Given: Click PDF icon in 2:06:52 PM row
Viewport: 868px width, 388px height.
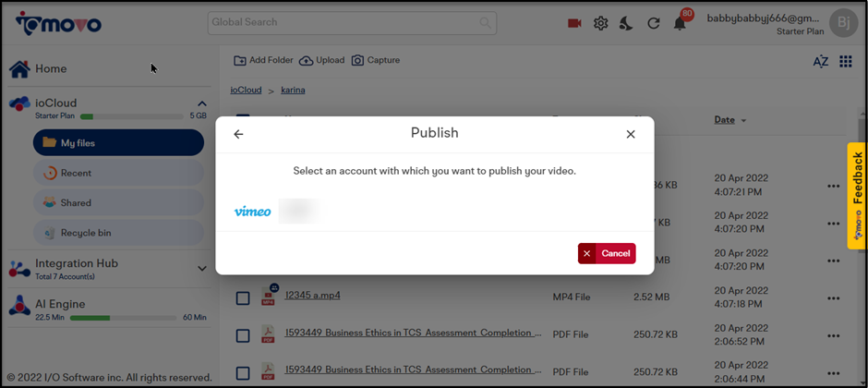Looking at the screenshot, I should (268, 333).
